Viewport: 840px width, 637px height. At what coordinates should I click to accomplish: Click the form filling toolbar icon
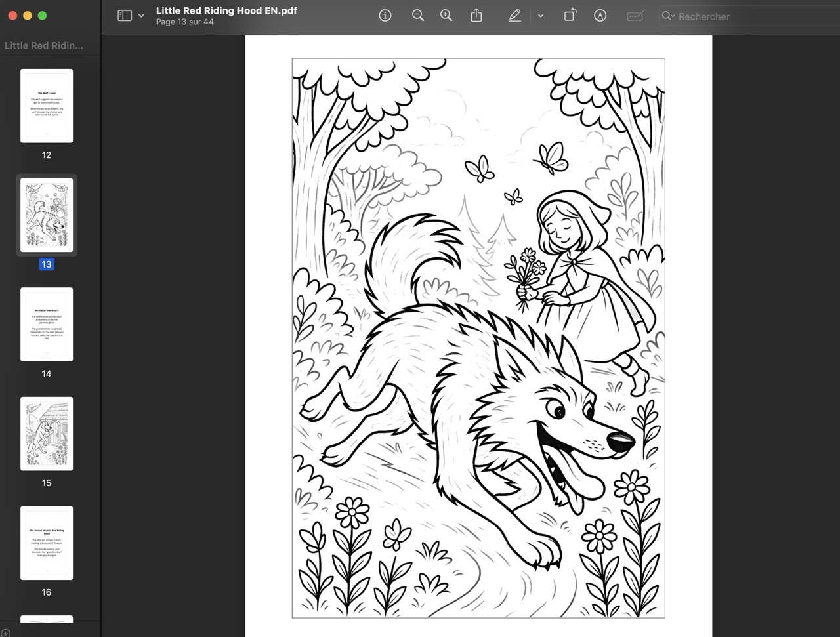click(x=635, y=16)
